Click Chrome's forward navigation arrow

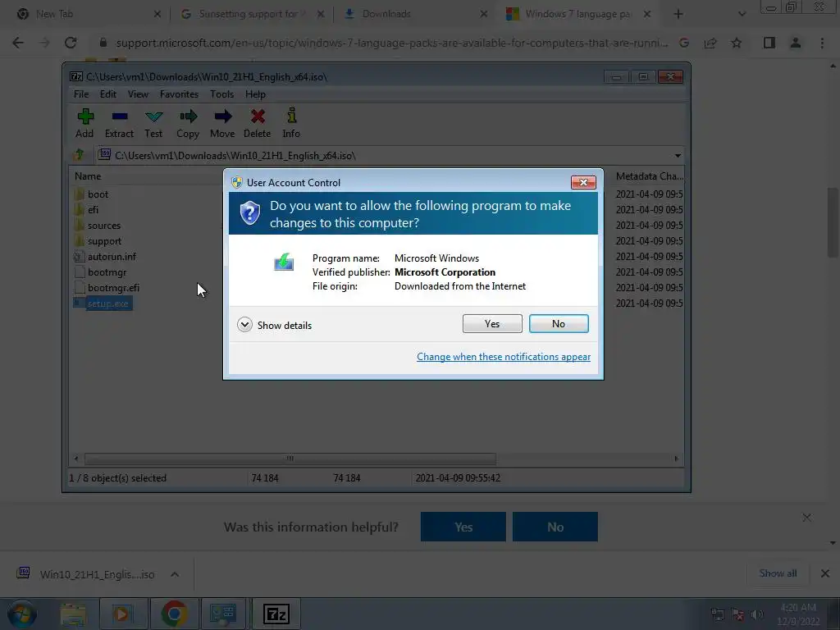point(44,43)
